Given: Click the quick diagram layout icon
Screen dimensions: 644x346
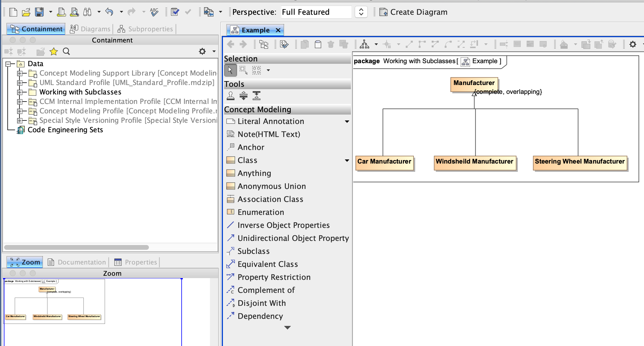Looking at the screenshot, I should (x=364, y=44).
